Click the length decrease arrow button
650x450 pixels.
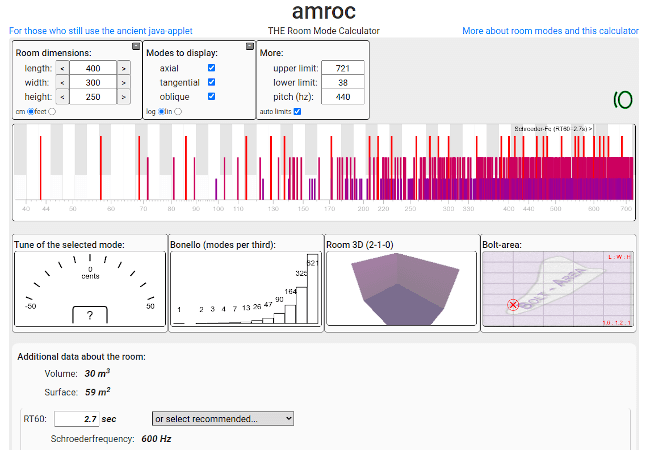click(62, 68)
